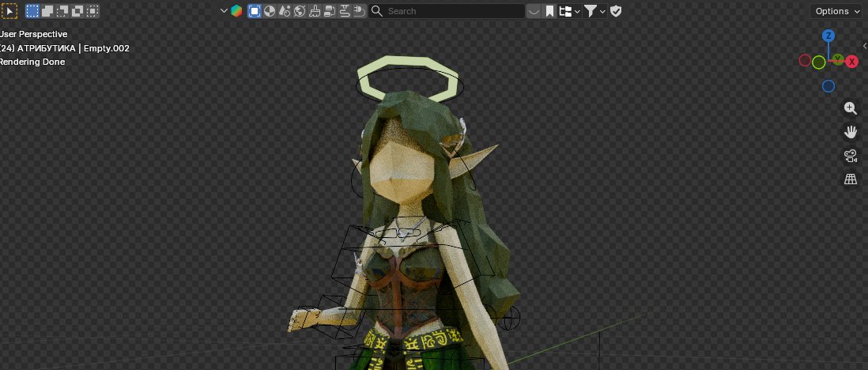Snap view to red X axis
Screen dimensions: 868x370
pos(852,62)
